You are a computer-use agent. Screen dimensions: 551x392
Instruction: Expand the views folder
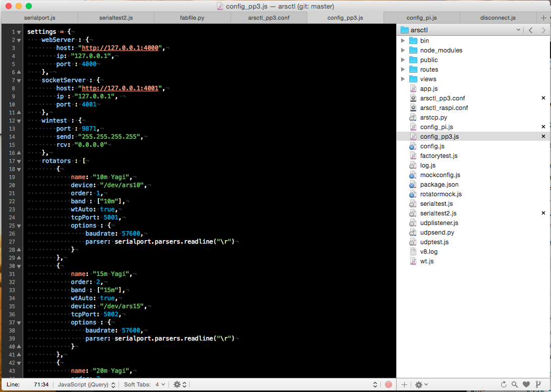coord(403,79)
